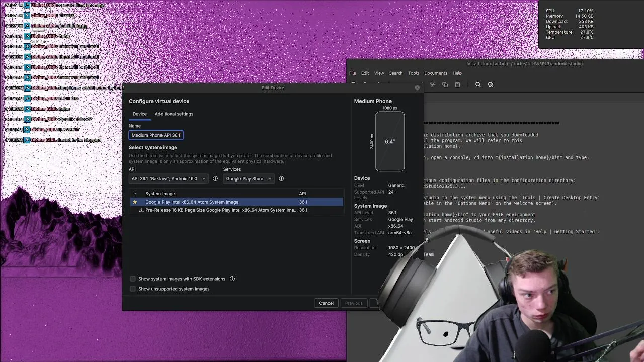Click info icon next to API dropdown

(215, 179)
